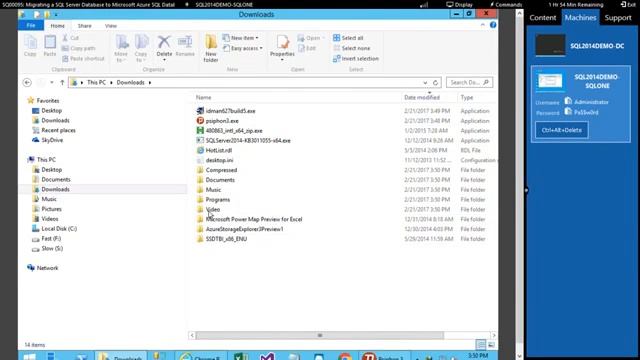Image resolution: width=640 pixels, height=360 pixels.
Task: Go up one level with the Up arrow
Action: coord(62,82)
